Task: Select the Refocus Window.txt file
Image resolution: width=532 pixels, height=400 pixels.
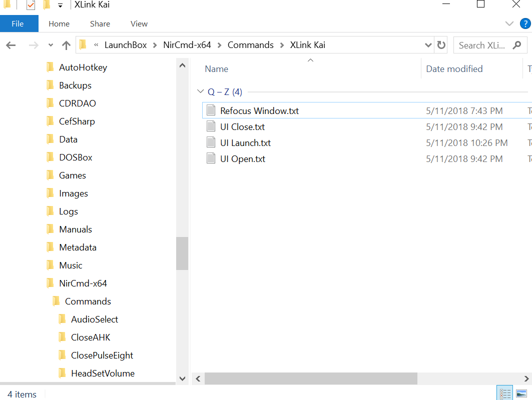Action: (x=367, y=110)
